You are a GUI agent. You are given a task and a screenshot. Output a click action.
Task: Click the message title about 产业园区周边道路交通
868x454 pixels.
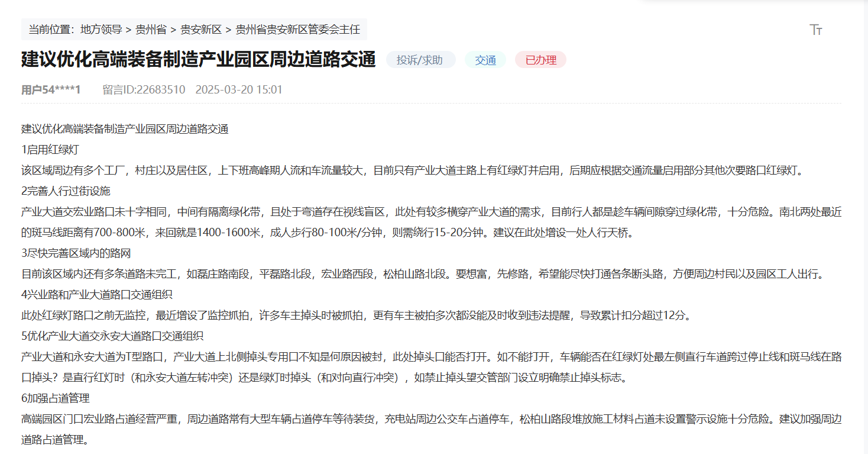(x=197, y=60)
